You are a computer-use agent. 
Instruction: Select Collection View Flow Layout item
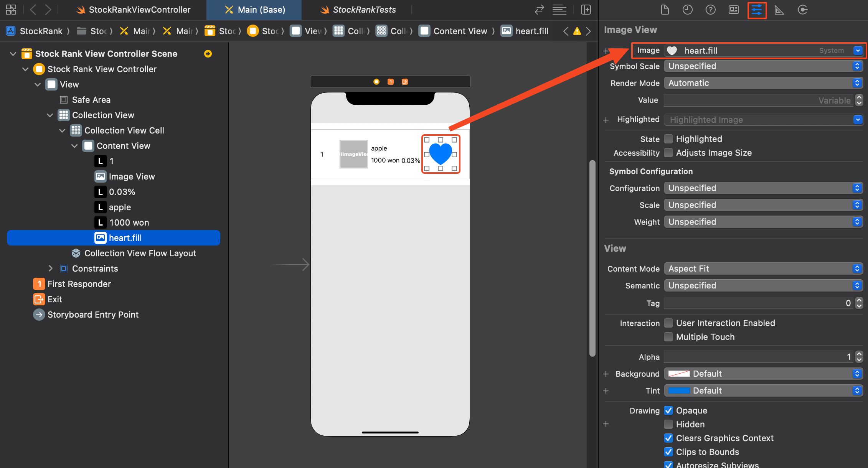[x=140, y=253]
